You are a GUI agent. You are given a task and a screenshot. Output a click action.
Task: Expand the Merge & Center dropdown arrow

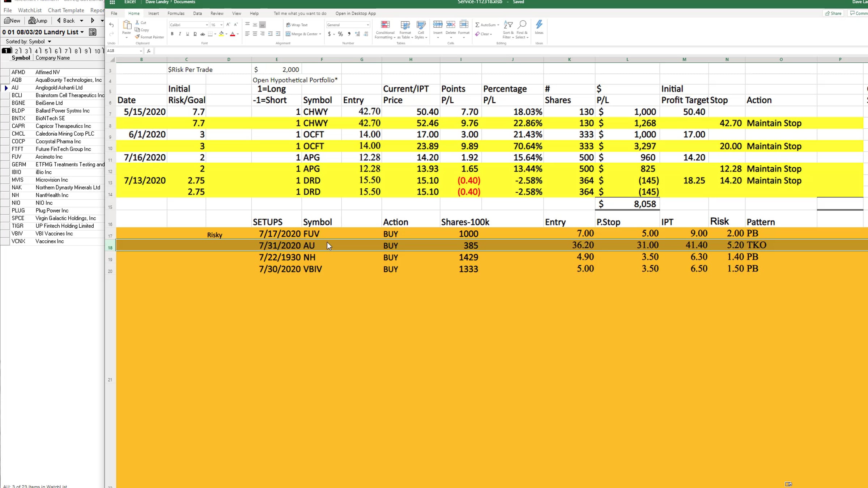(x=320, y=34)
